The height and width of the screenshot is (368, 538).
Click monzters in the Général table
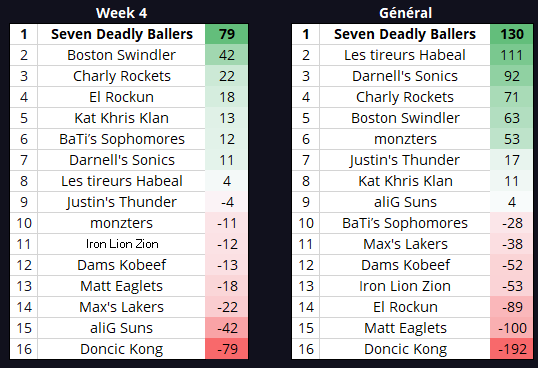point(405,139)
